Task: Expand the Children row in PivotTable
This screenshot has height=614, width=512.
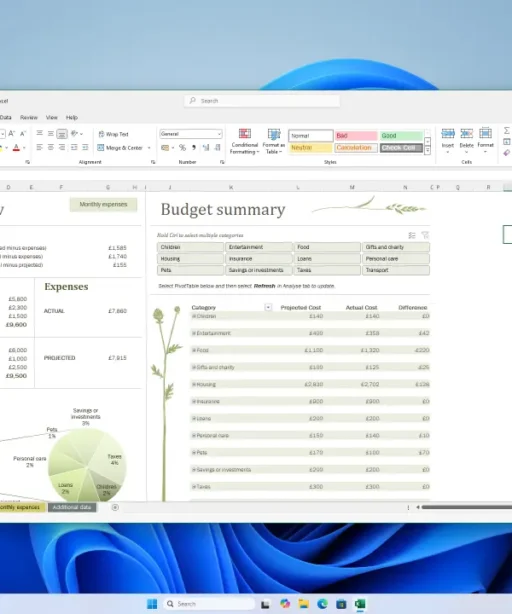Action: (x=194, y=316)
